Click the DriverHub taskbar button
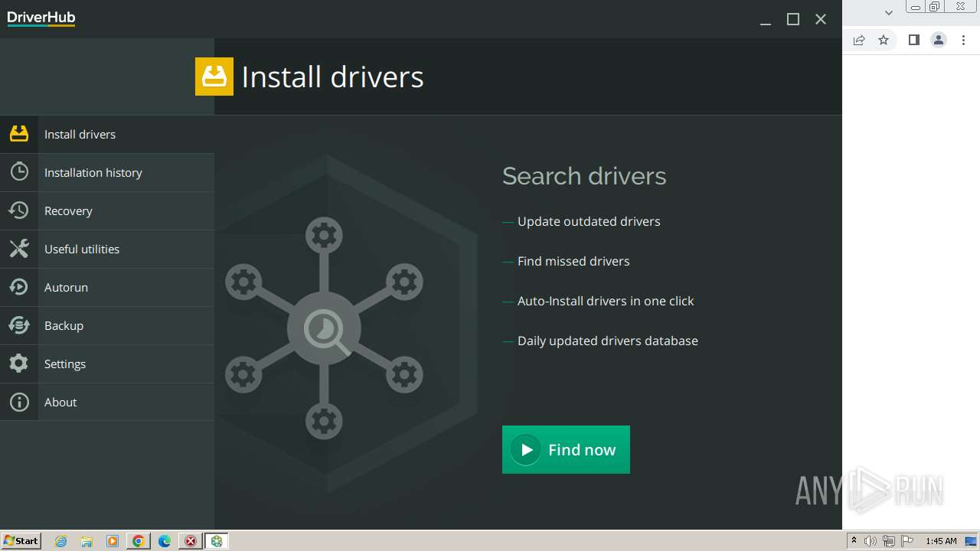 pos(217,541)
